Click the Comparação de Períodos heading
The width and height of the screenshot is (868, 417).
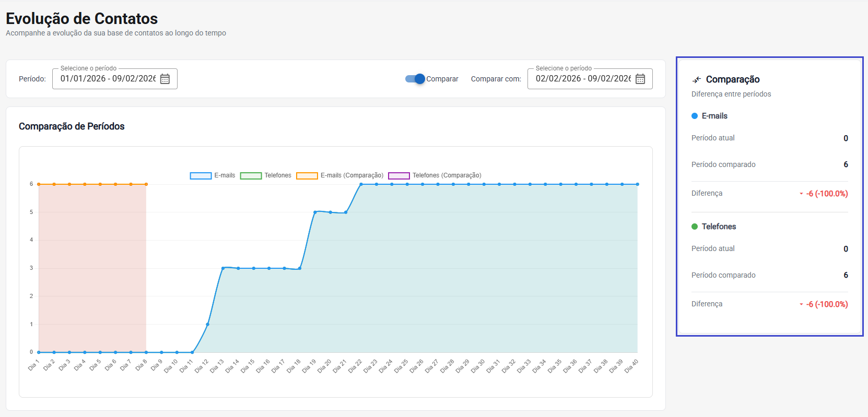[x=72, y=126]
